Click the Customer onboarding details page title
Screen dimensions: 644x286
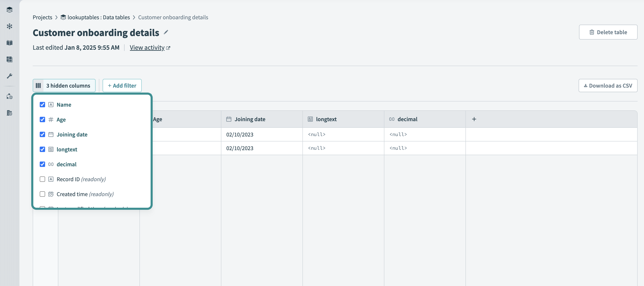(96, 33)
